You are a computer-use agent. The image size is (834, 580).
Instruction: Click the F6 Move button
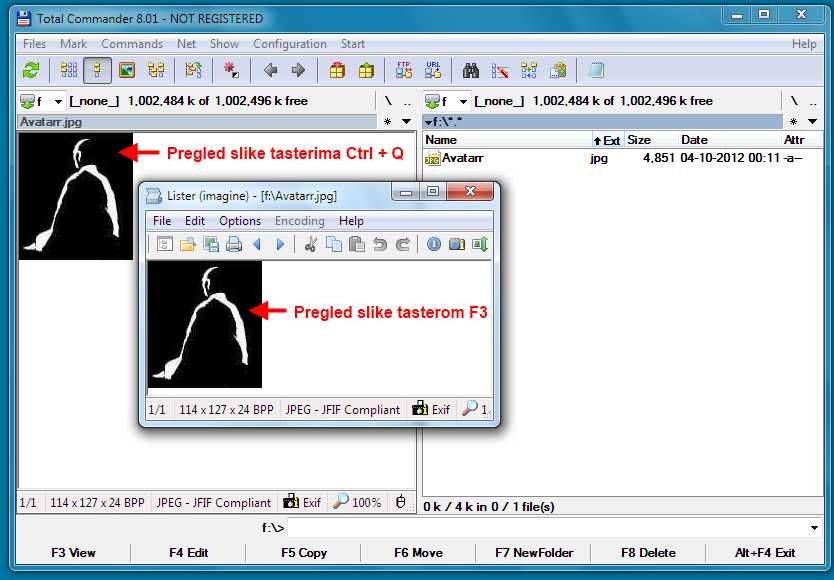(x=419, y=553)
